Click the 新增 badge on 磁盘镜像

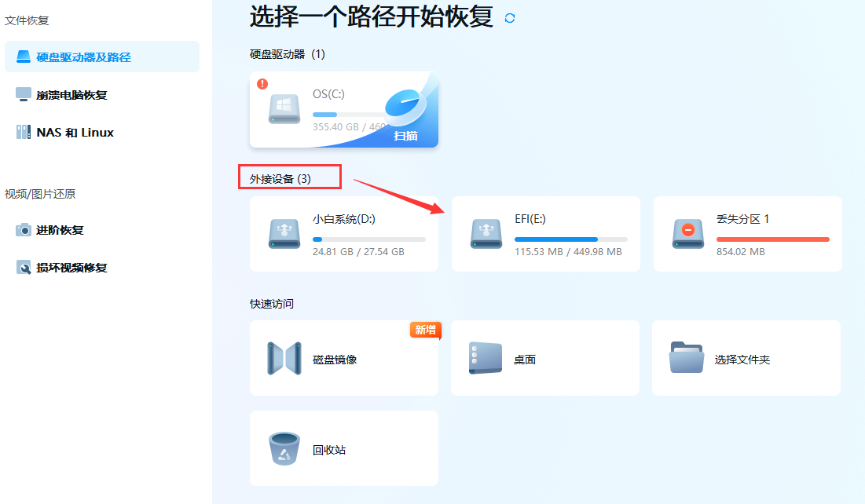point(425,331)
